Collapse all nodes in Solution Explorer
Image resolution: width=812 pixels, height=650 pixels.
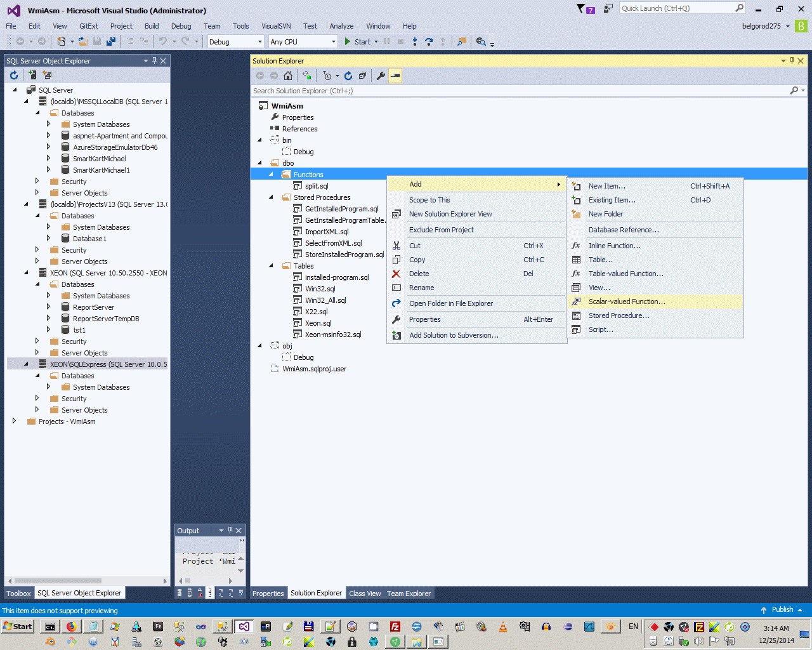pos(362,76)
